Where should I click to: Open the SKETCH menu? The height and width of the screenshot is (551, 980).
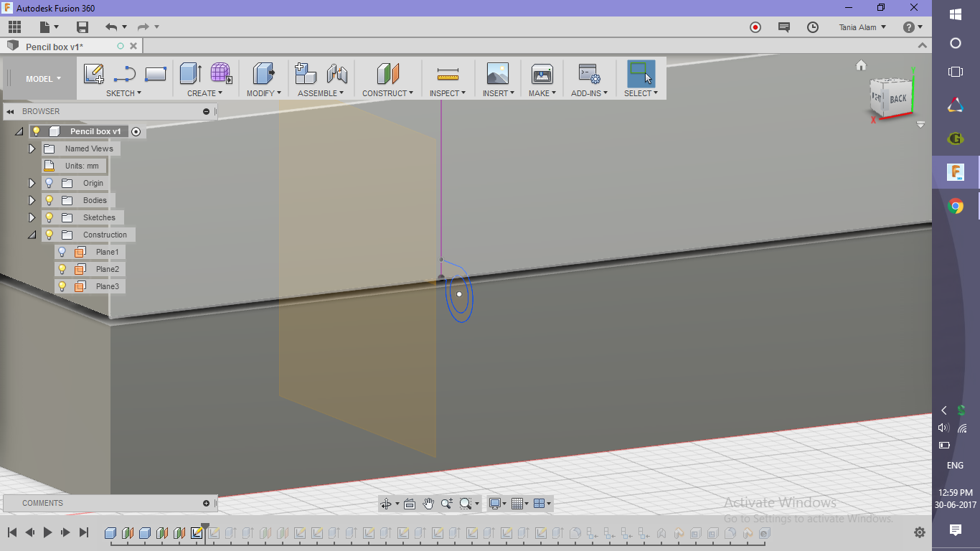coord(123,93)
